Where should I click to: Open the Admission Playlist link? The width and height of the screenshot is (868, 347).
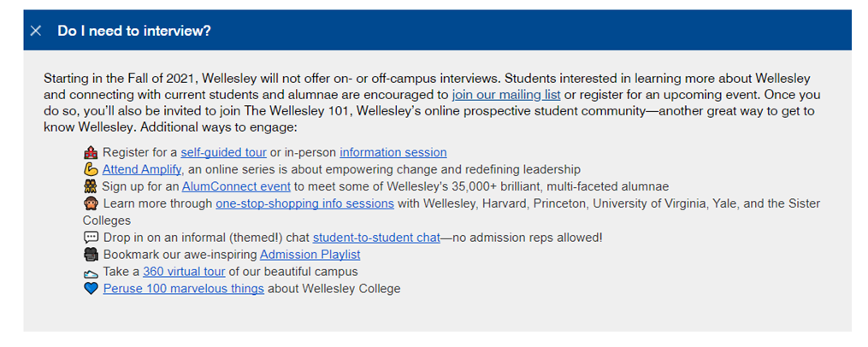click(x=310, y=256)
